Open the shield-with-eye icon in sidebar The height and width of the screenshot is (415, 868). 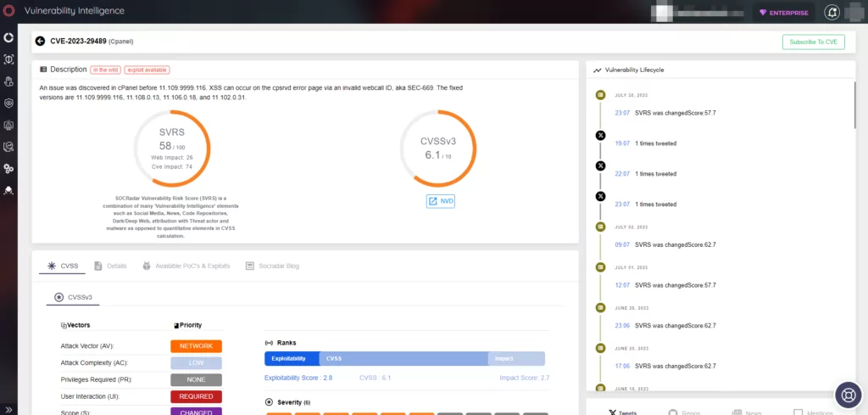(x=8, y=103)
